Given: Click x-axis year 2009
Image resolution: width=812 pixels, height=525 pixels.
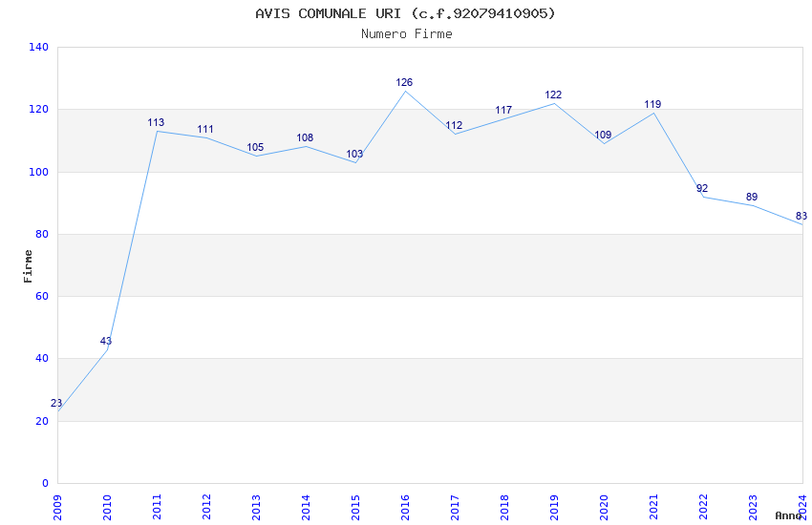Looking at the screenshot, I should pos(57,507).
